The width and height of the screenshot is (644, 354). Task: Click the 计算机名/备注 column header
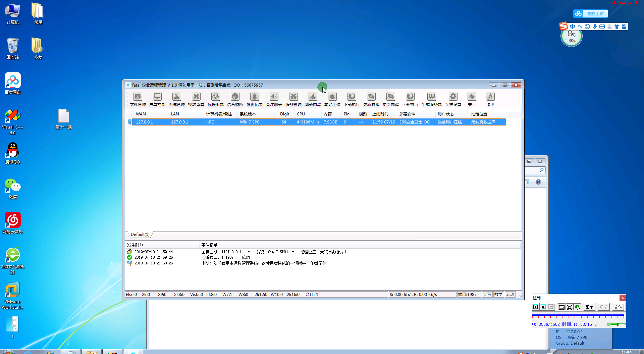(x=221, y=114)
